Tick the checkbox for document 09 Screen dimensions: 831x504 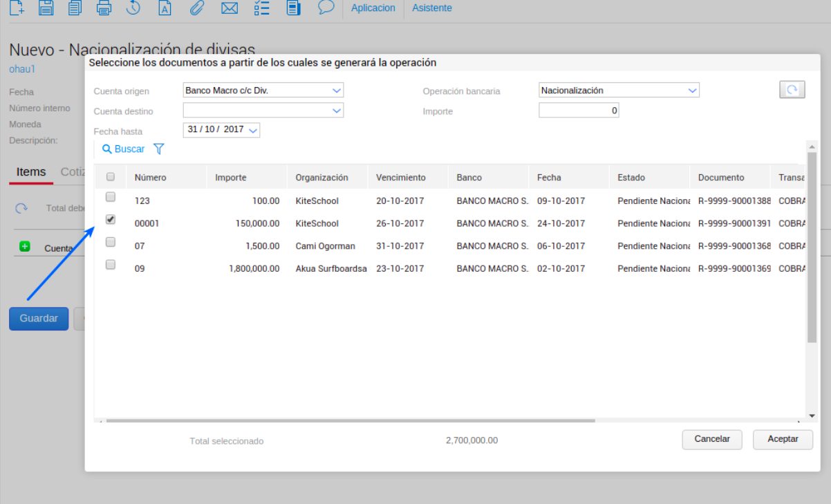click(111, 265)
